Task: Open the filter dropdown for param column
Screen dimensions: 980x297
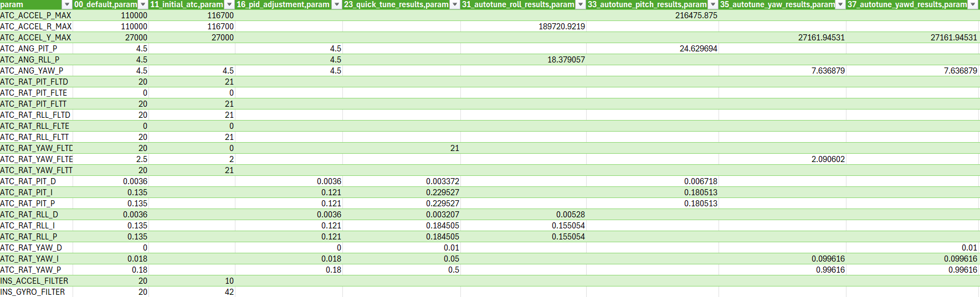Action: pos(68,4)
